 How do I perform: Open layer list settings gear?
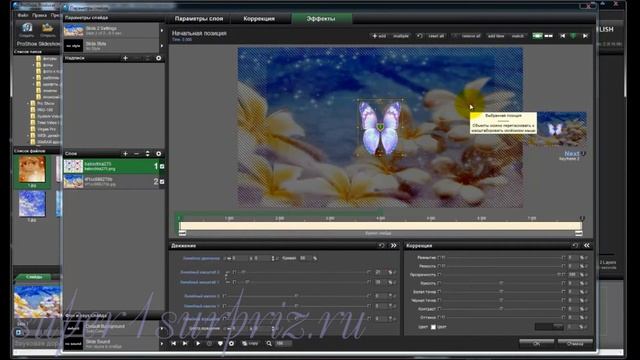pos(159,154)
